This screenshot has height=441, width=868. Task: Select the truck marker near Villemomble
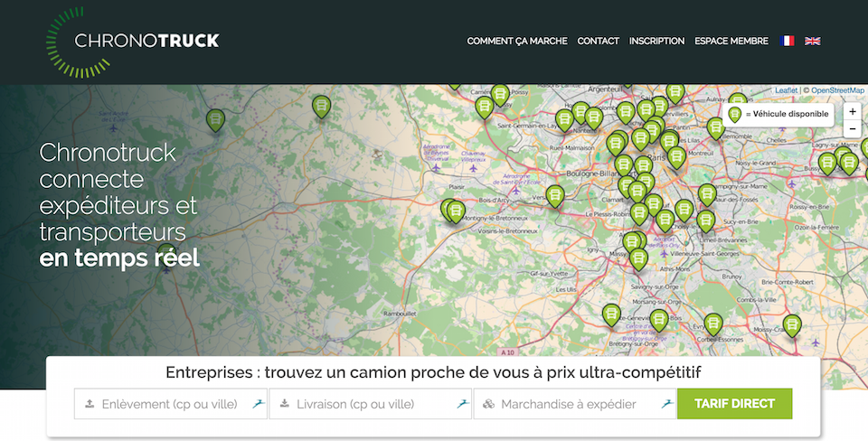click(715, 127)
